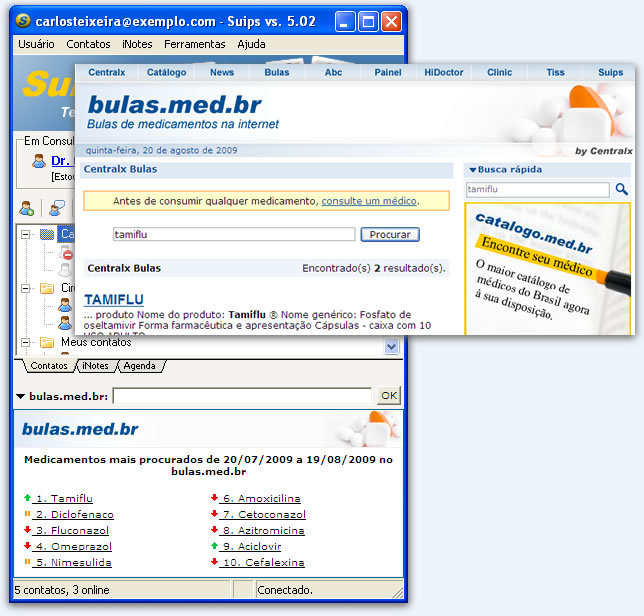Open the '1. Tamiflu' ranking link
Screen dimensions: 644x616
point(63,498)
